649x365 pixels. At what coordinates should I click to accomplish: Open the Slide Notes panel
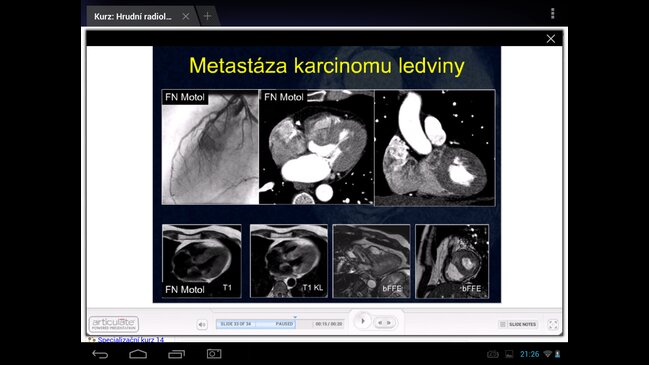click(x=518, y=324)
